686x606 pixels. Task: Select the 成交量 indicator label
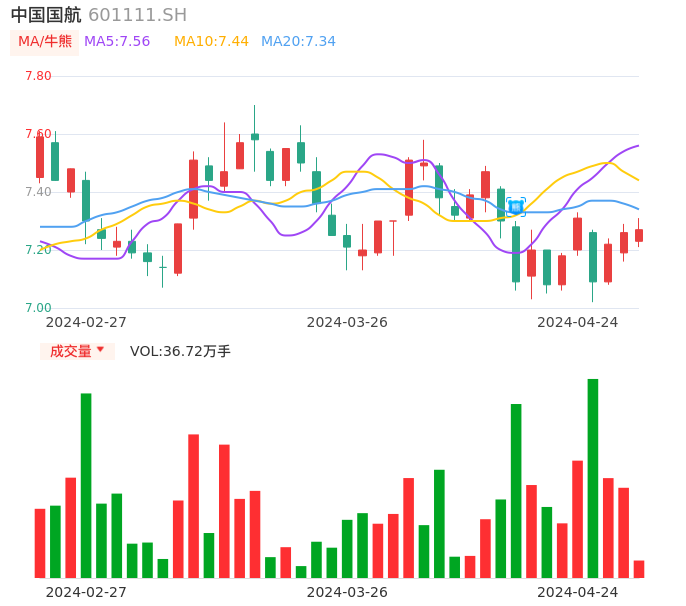coord(70,351)
